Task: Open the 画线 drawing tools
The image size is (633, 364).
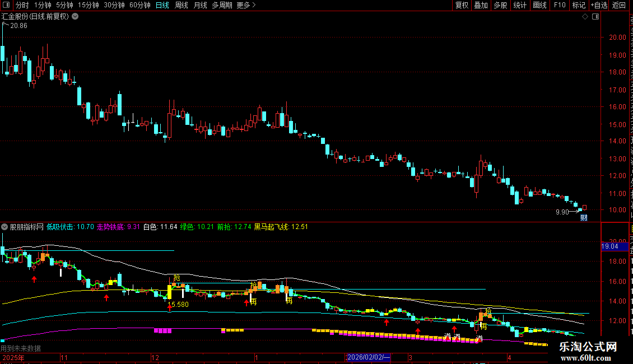Action: [x=539, y=5]
